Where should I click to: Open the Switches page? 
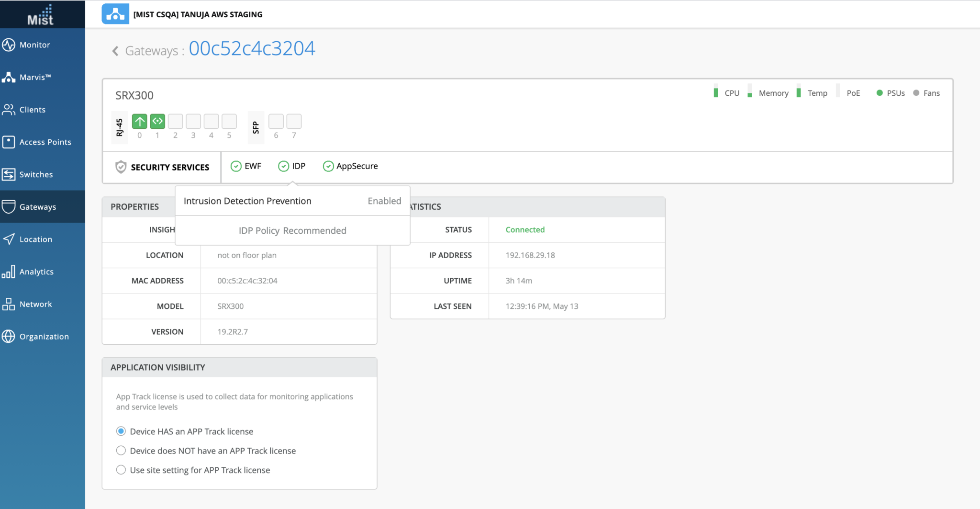point(36,174)
